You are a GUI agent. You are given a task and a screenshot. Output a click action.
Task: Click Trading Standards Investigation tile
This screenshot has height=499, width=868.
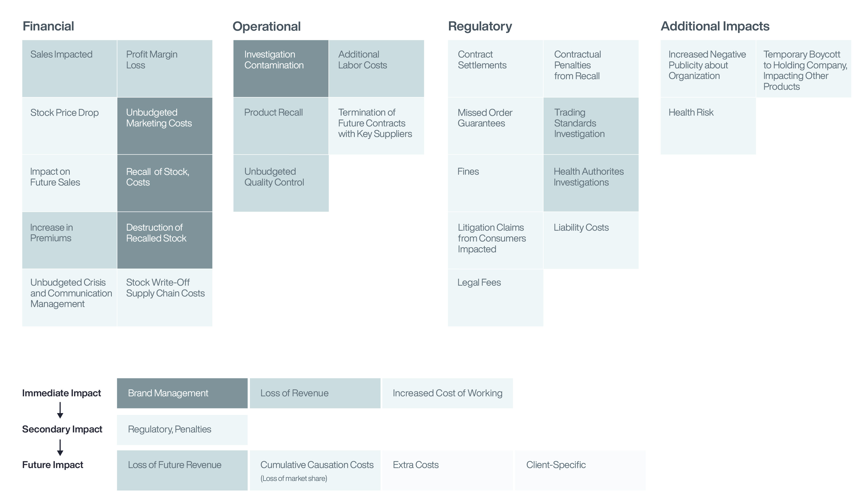[590, 126]
